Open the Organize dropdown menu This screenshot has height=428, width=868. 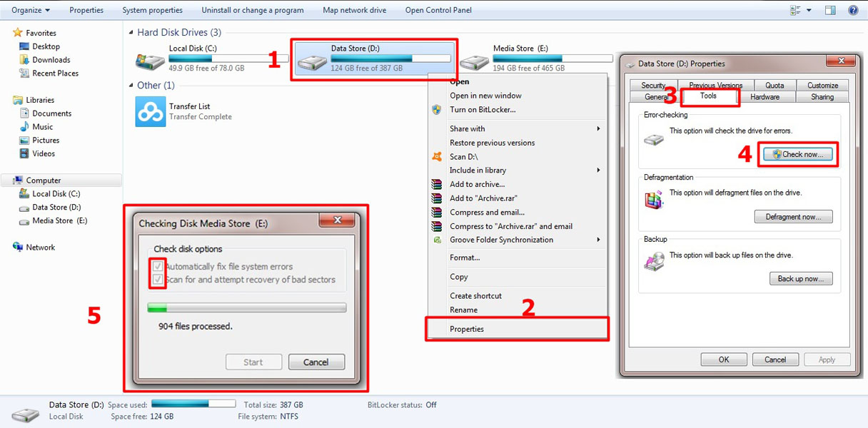pos(31,10)
